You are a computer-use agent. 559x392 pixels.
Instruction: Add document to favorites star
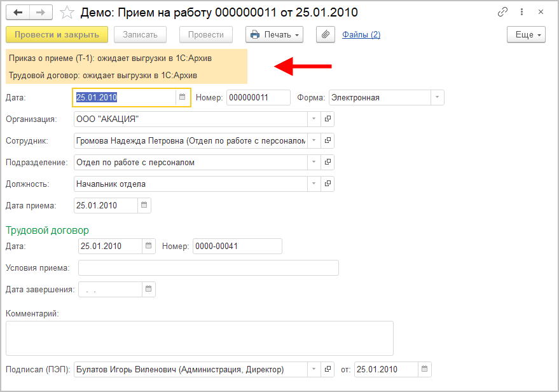pos(66,13)
